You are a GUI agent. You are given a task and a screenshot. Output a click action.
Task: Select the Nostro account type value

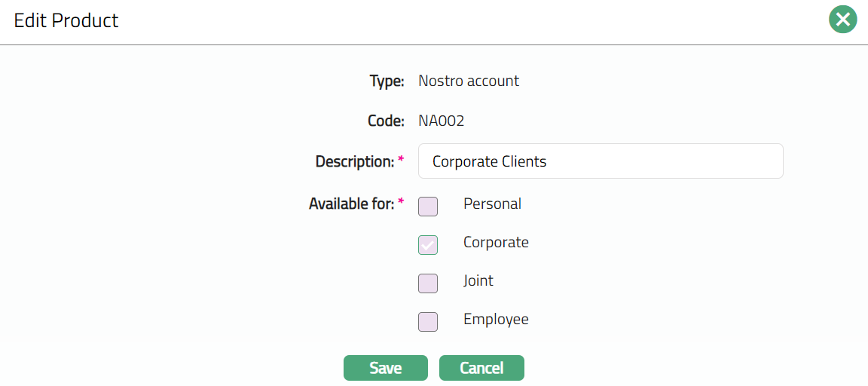pos(468,81)
